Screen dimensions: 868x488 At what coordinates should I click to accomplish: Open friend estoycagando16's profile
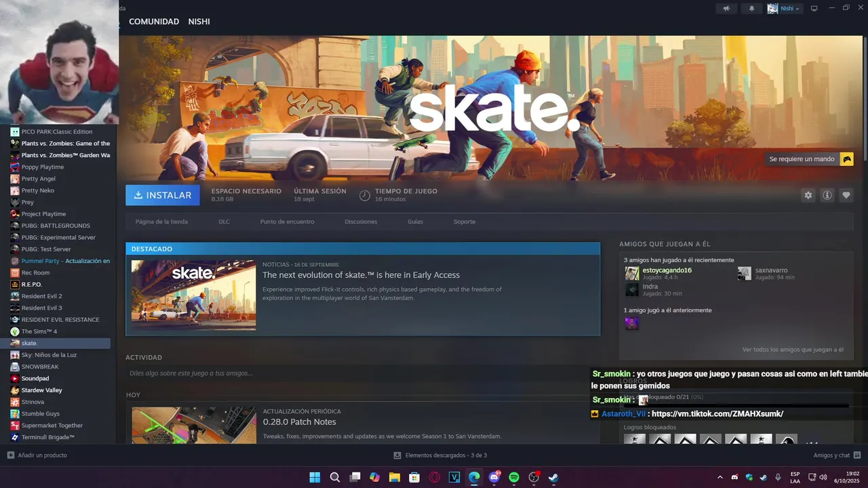point(667,270)
